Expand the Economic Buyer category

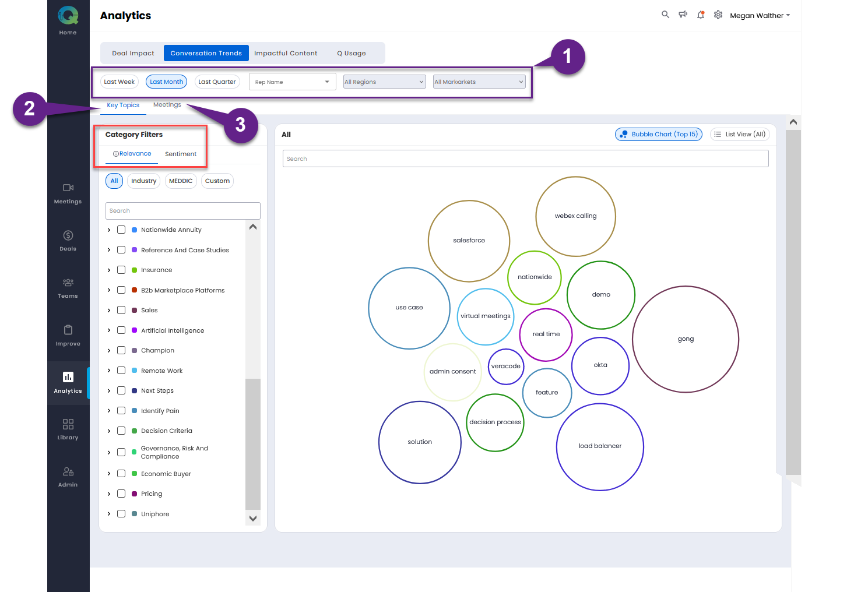tap(109, 474)
